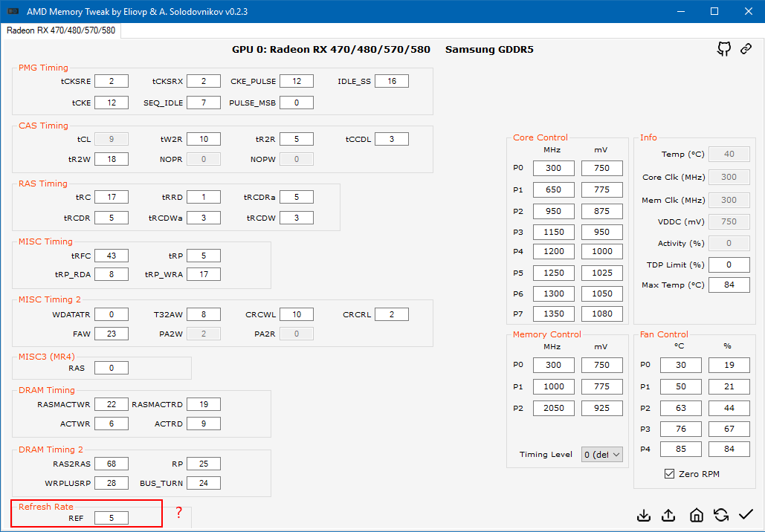Click the ACTWR input field
The height and width of the screenshot is (532, 765).
click(112, 424)
